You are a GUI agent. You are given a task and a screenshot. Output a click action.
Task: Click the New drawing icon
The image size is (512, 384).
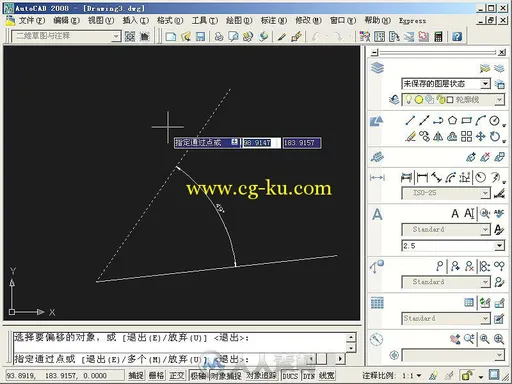click(x=171, y=36)
